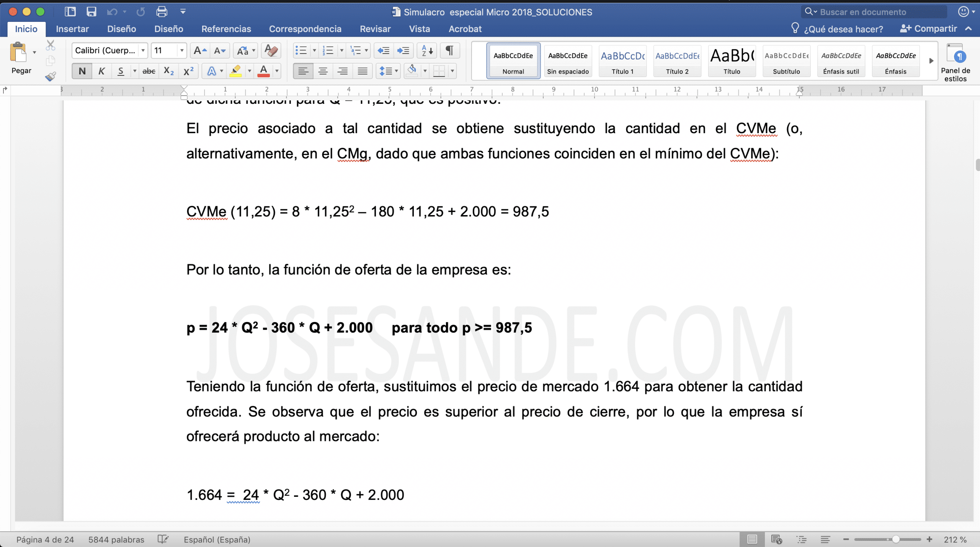Click the Format Painter brush icon
Screen dimensions: 980x547
[x=50, y=77]
